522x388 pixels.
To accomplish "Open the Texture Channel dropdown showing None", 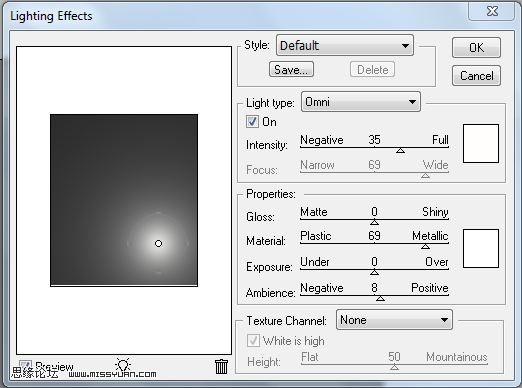I will 394,320.
